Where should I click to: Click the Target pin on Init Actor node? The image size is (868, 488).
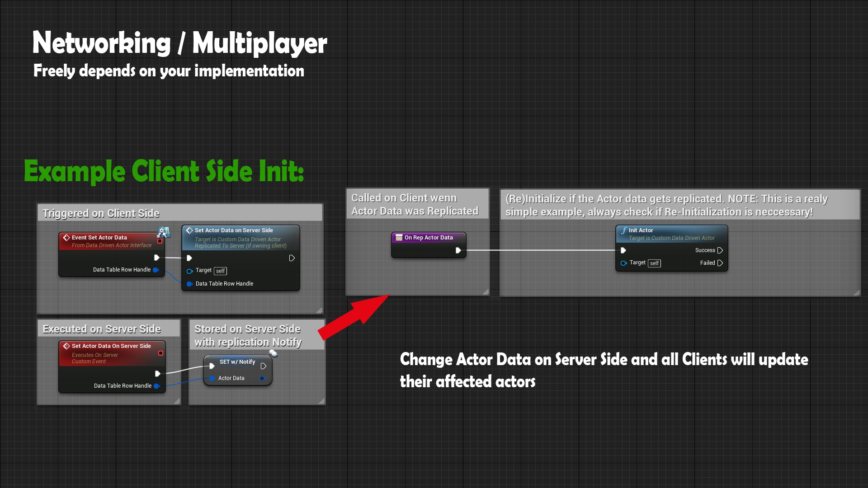624,263
